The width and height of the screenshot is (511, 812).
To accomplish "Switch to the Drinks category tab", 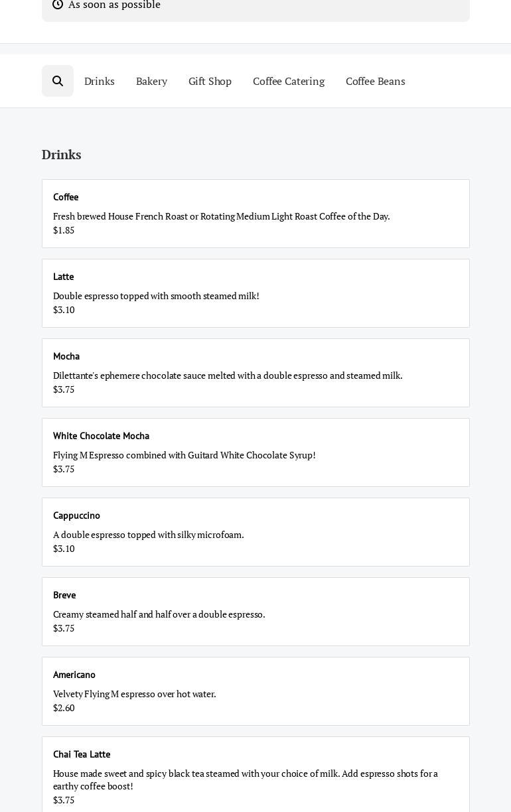I will tap(100, 81).
